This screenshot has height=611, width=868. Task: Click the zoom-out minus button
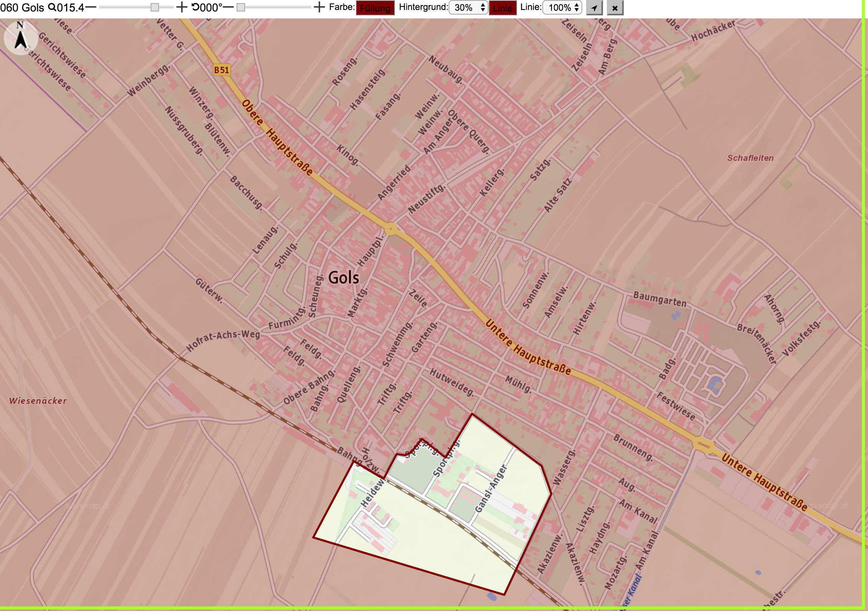(x=91, y=7)
